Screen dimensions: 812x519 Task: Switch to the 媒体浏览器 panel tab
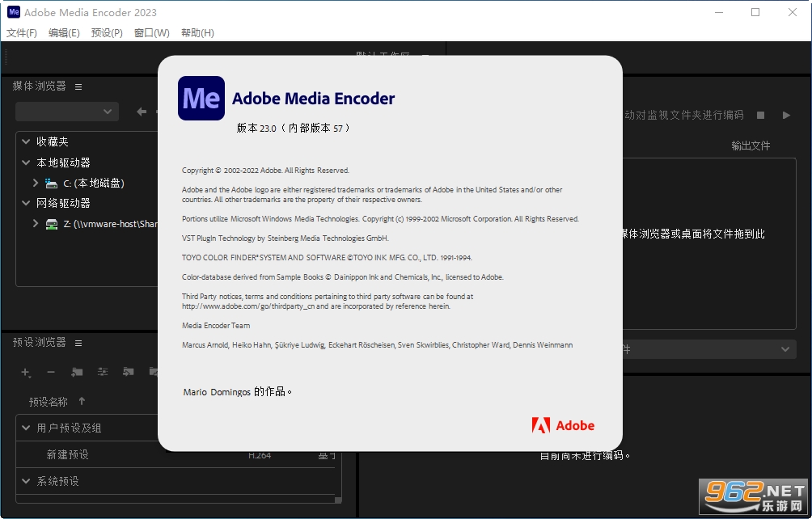click(x=40, y=86)
